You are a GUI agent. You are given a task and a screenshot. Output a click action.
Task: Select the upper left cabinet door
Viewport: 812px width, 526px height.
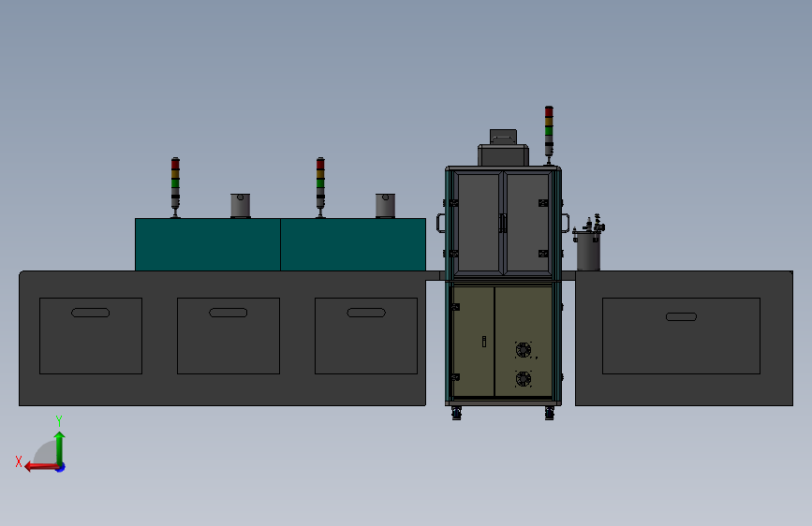tap(478, 223)
